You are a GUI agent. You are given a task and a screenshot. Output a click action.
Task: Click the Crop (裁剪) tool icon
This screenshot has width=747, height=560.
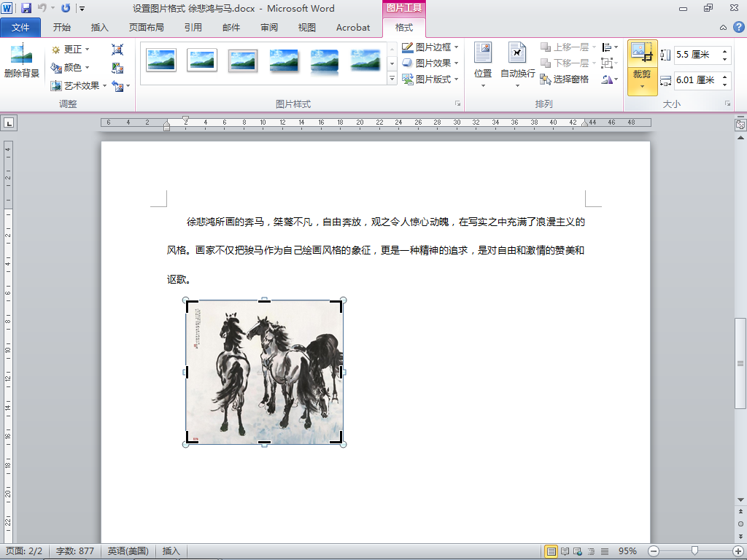tap(642, 54)
